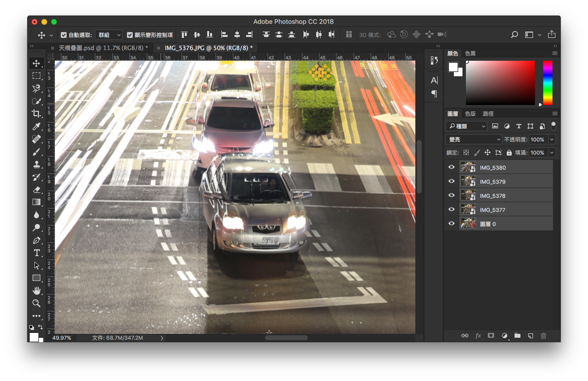Add a layer mask
The image size is (588, 381).
[x=491, y=336]
